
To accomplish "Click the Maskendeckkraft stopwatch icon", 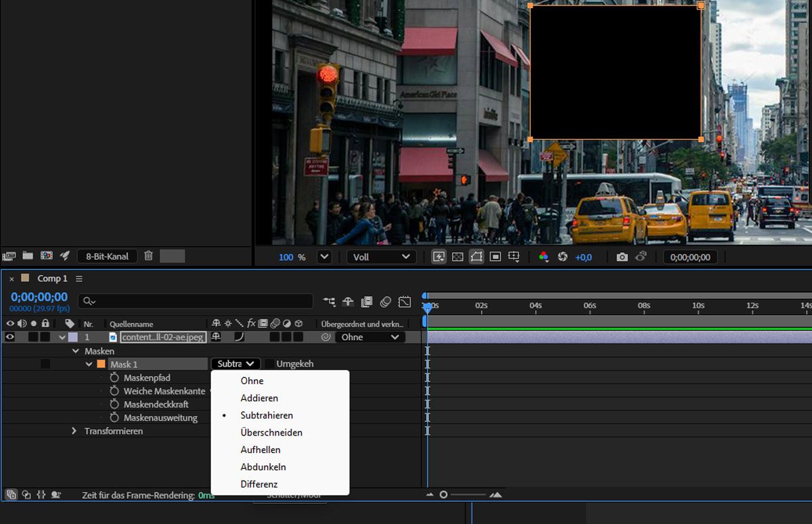I will pyautogui.click(x=114, y=404).
